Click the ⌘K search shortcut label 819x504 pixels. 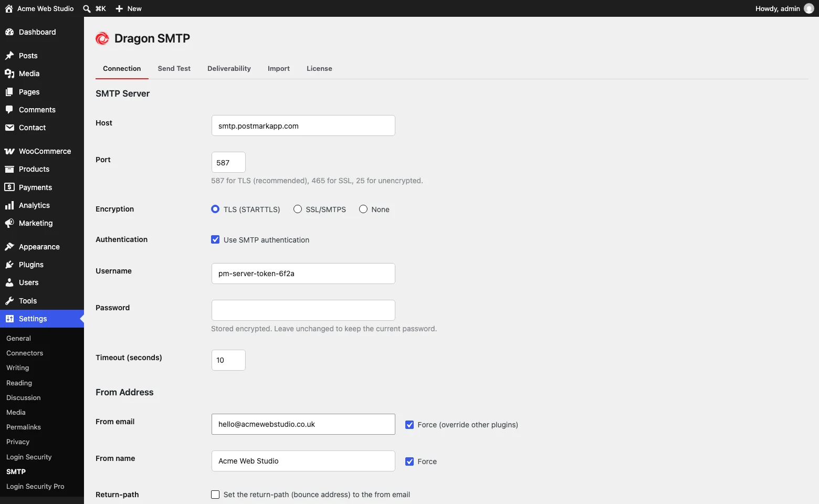101,8
